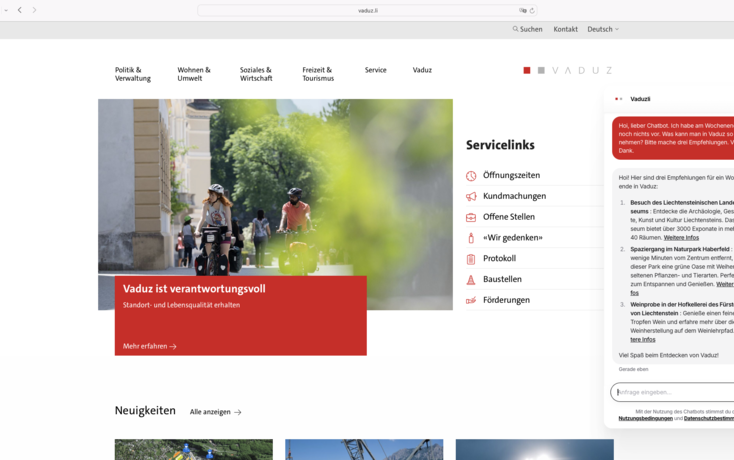Open the Kontakt page
The height and width of the screenshot is (460, 734).
(565, 29)
